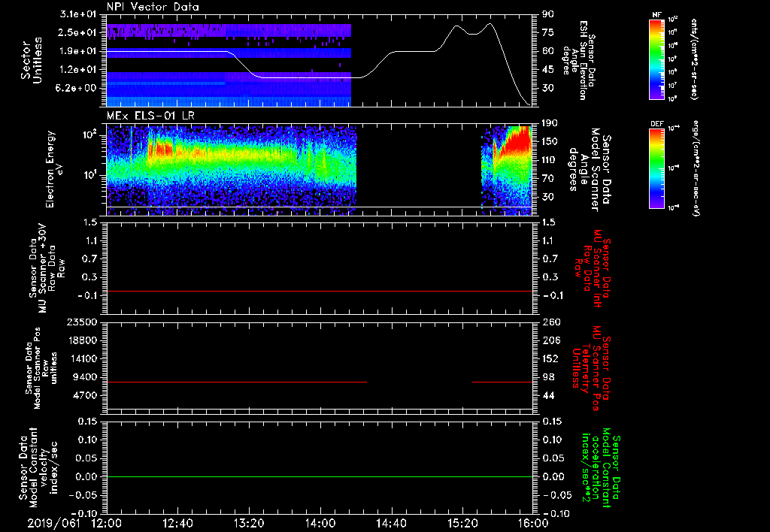Click the 16:00 time tick label

coord(533,523)
